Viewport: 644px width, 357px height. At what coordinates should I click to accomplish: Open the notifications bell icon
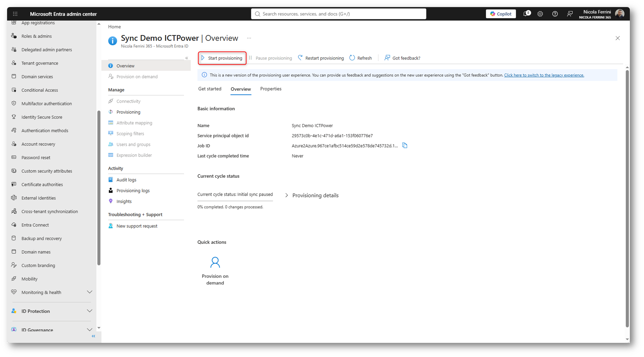click(x=526, y=14)
